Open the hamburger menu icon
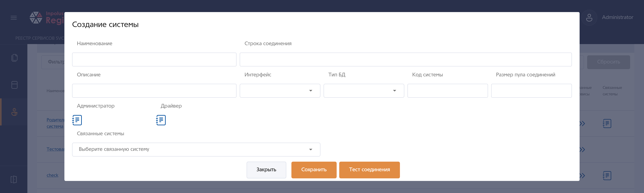This screenshot has height=193, width=644. pyautogui.click(x=14, y=18)
